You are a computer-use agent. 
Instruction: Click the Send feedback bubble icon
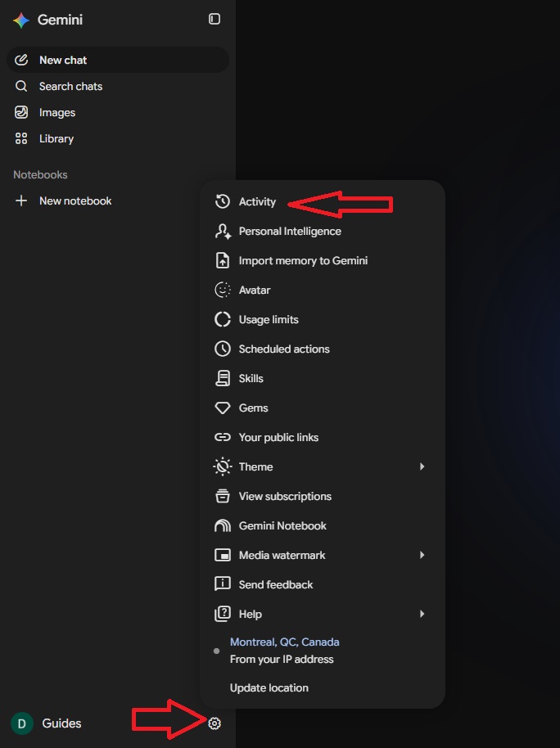pyautogui.click(x=223, y=585)
